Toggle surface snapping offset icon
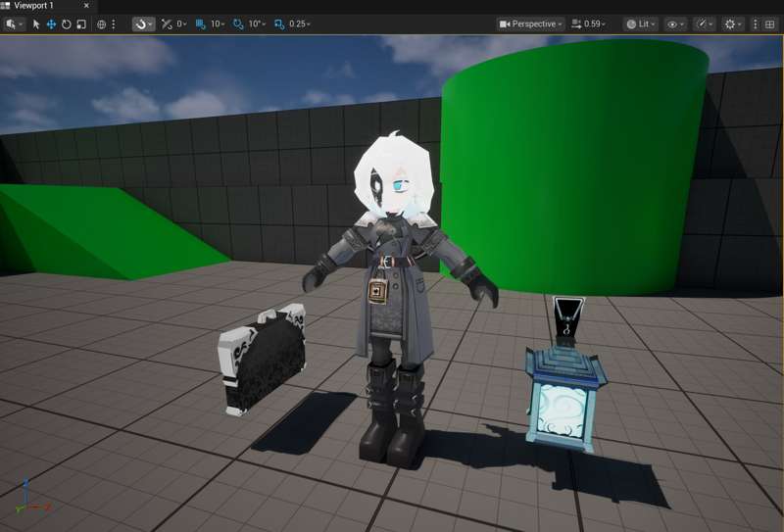This screenshot has width=784, height=532. [x=167, y=24]
